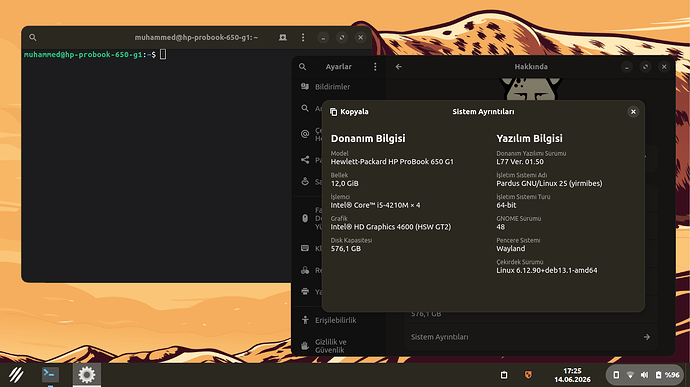
Task: Click the printer sidebar icon
Action: pyautogui.click(x=305, y=291)
